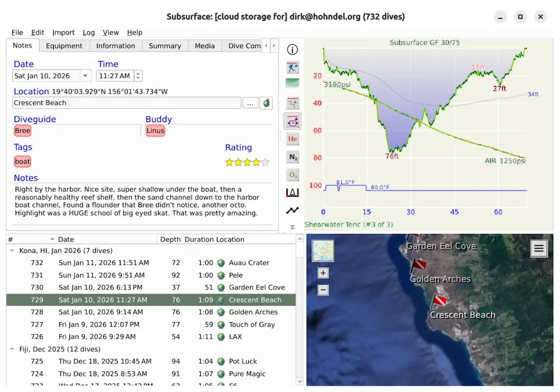Click the globe button next to Crescent Beach field
Viewport: 560px width, 392px height.
click(x=266, y=103)
